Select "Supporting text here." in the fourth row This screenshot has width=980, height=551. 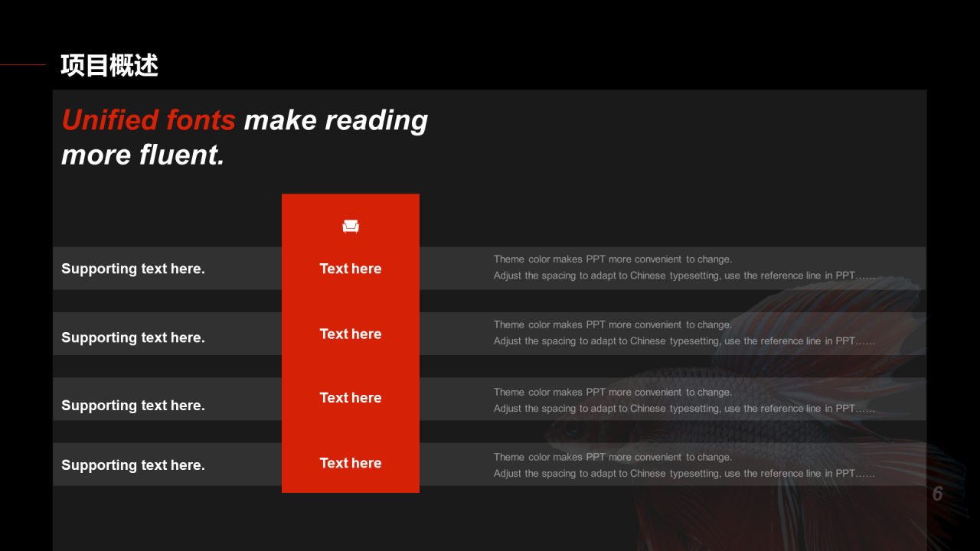pos(133,465)
